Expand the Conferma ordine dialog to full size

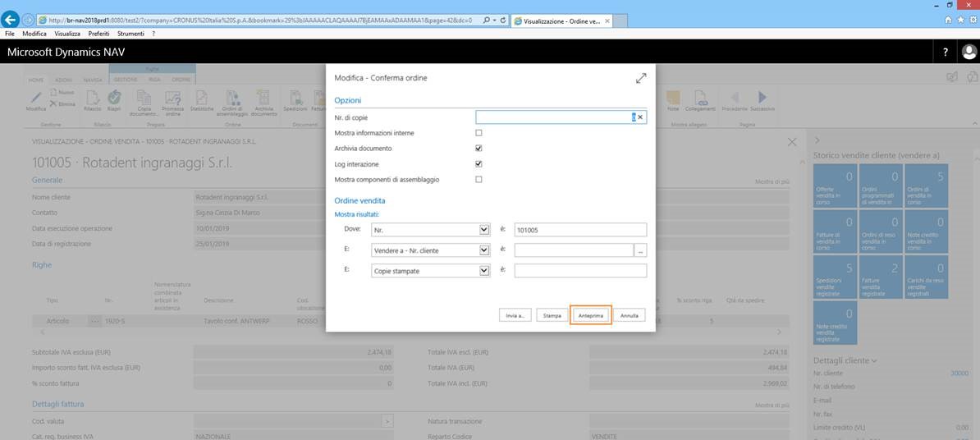point(641,78)
